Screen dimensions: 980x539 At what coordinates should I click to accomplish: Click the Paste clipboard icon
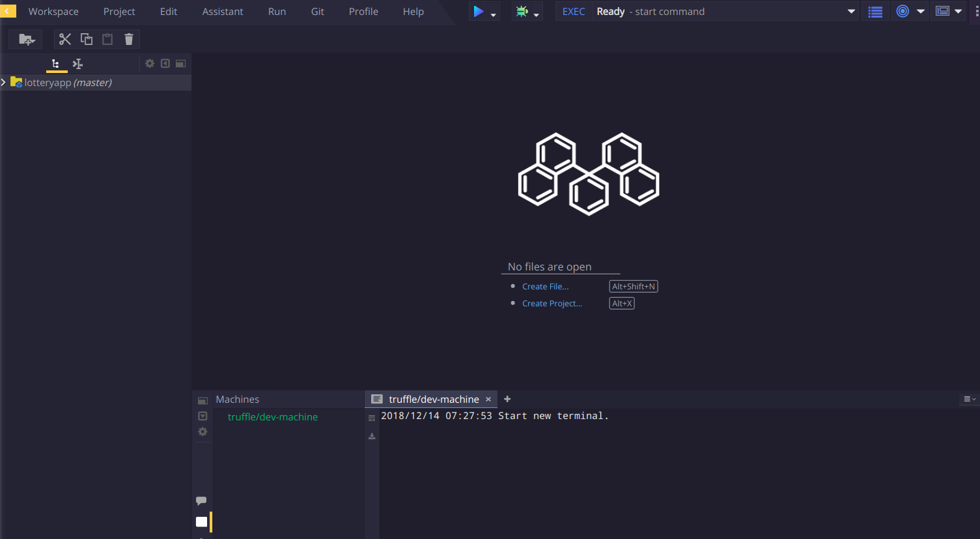point(107,39)
